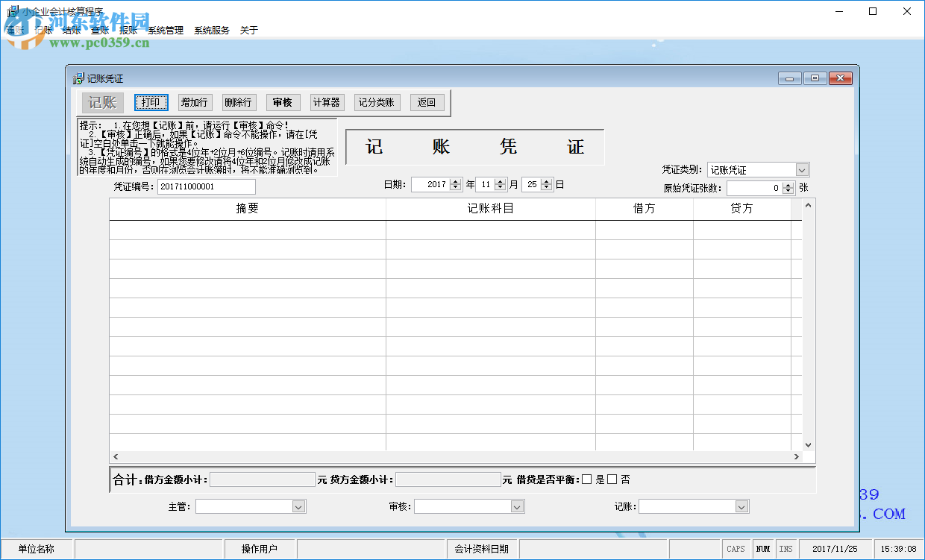Check the 否 balance checkbox

click(610, 479)
